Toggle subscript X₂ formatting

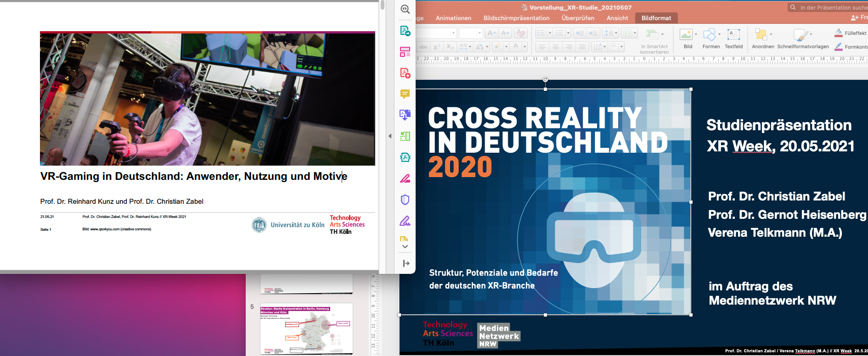450,47
